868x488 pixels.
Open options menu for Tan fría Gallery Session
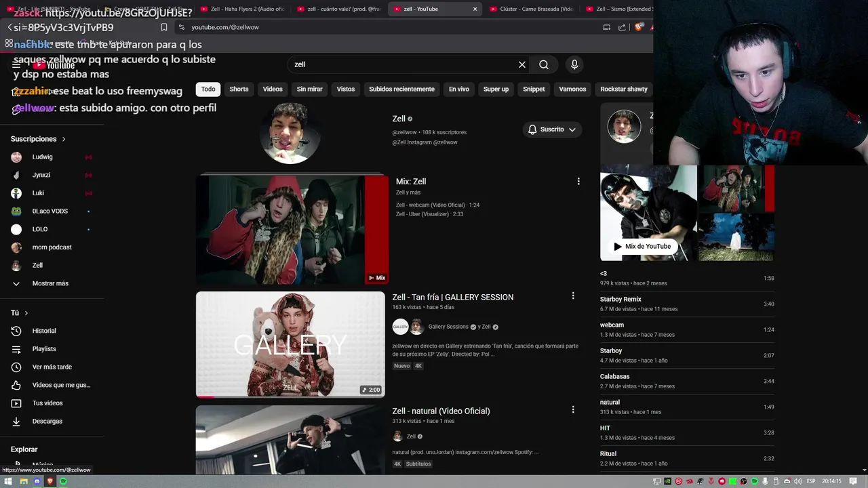(573, 296)
